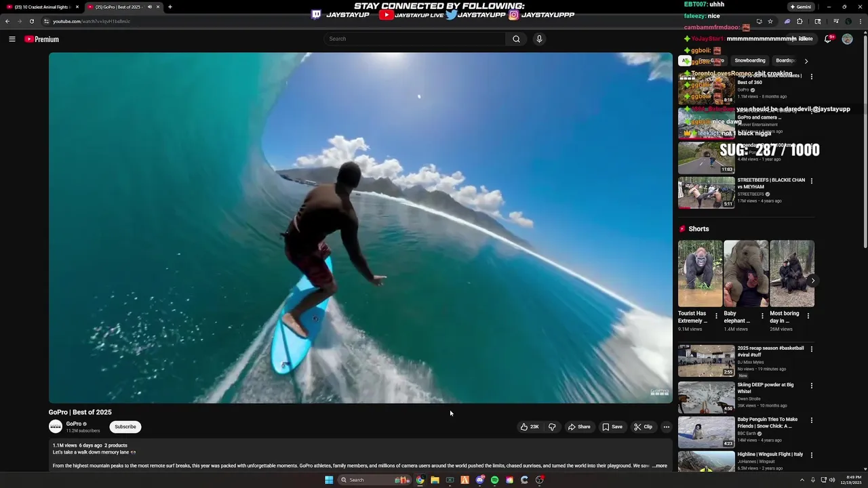Open options for Tourist Has Extremely short
This screenshot has width=868, height=488.
pyautogui.click(x=716, y=316)
